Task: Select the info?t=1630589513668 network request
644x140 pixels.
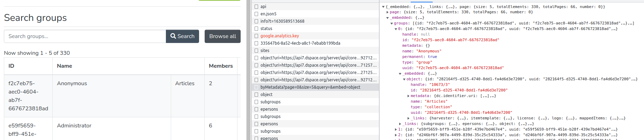Action: pos(282,21)
